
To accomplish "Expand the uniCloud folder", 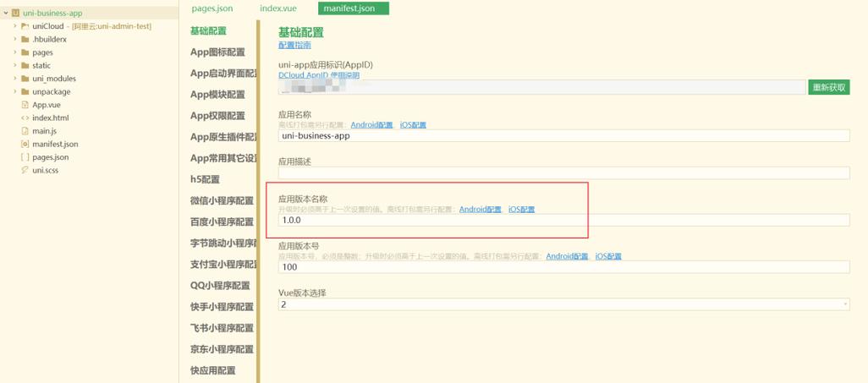I will tap(15, 26).
